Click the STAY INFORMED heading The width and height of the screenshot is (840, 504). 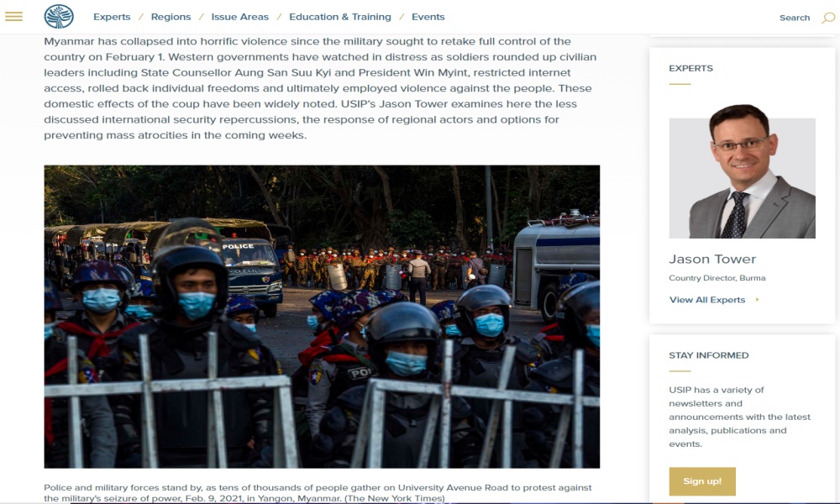708,355
